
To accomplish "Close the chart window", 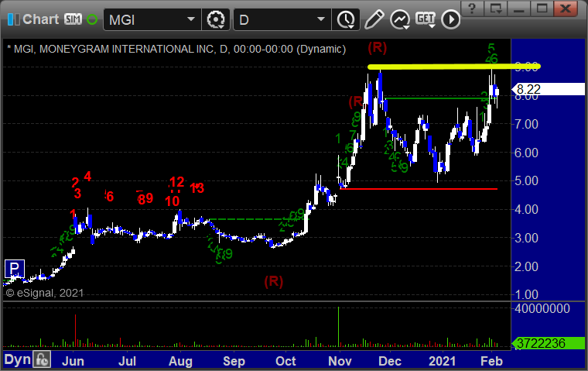I will (566, 9).
